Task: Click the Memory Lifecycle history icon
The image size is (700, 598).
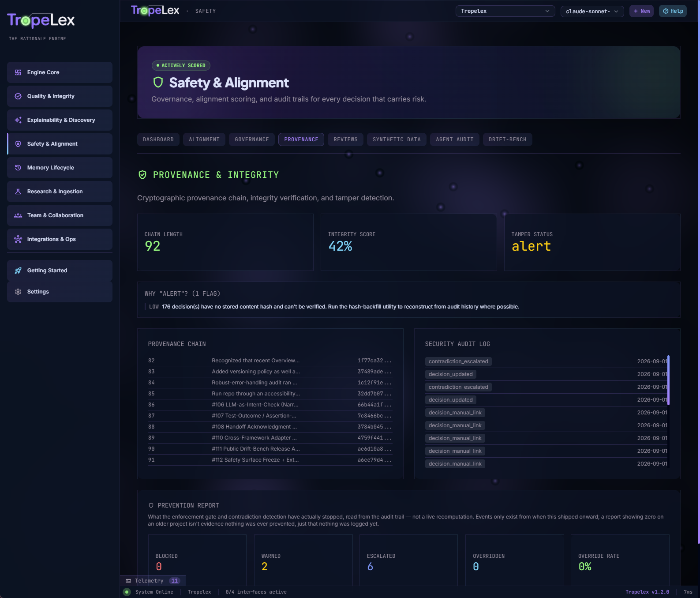Action: tap(18, 168)
